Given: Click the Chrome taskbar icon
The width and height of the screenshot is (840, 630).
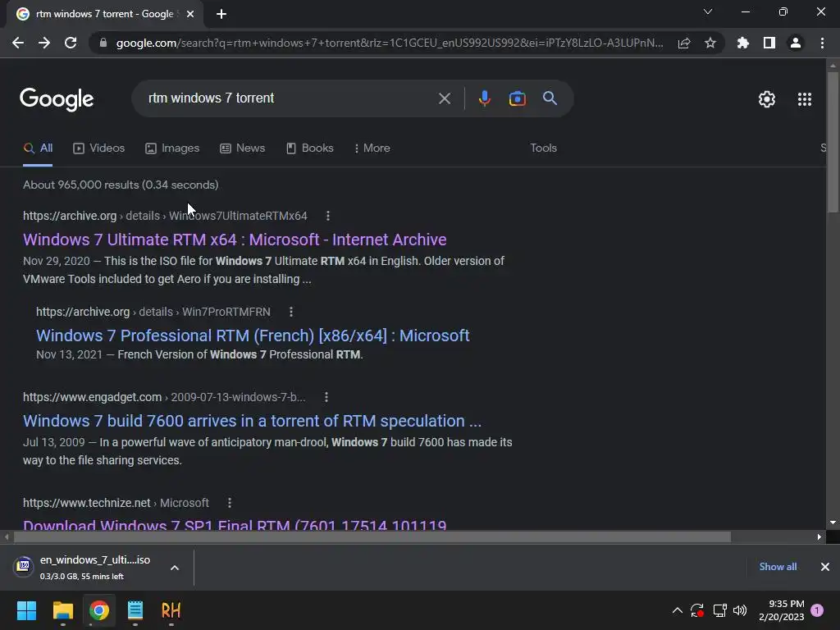Looking at the screenshot, I should coord(99,610).
